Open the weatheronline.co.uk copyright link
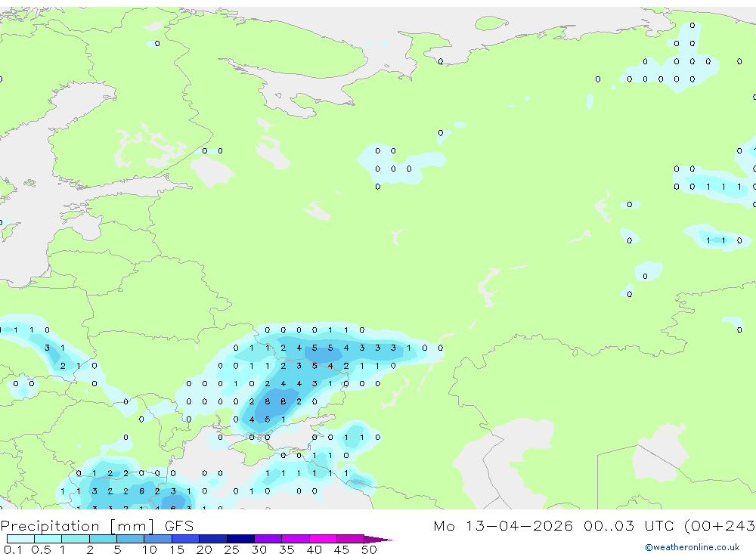The image size is (756, 554). click(692, 547)
